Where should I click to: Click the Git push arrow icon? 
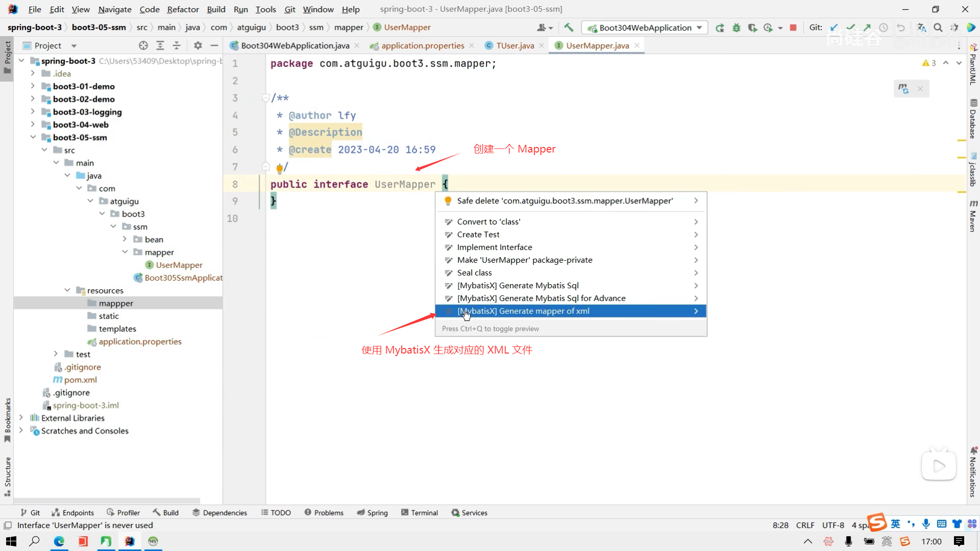pos(867,28)
